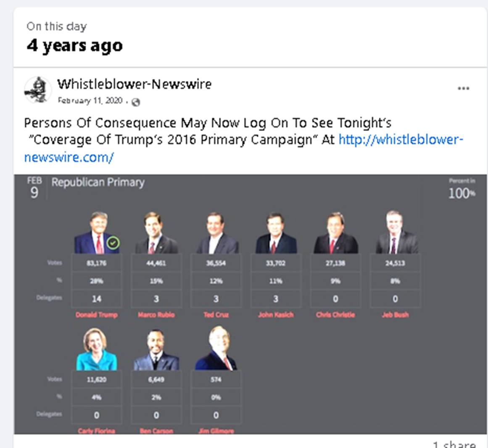
Task: Click Jim Gilmore's candidate photo
Action: pos(216,348)
